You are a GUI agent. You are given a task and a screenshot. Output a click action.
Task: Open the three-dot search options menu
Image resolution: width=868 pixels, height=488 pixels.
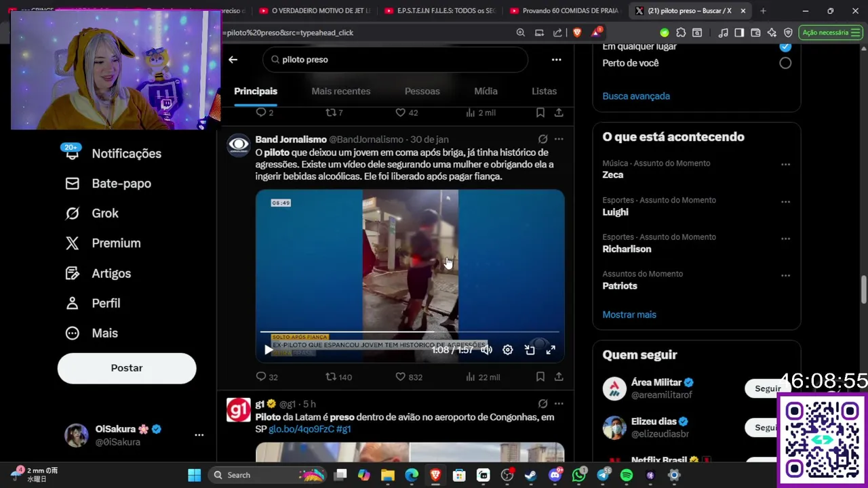point(556,60)
